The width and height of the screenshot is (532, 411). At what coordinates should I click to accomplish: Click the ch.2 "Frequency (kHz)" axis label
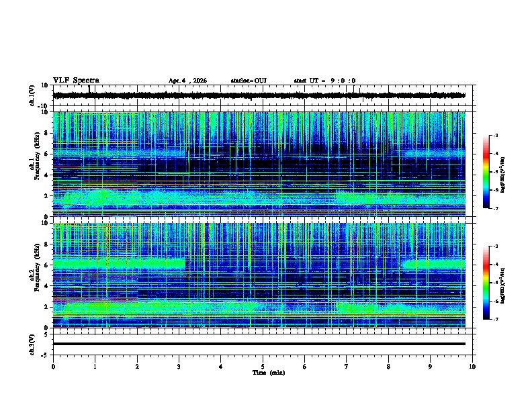[x=37, y=267]
